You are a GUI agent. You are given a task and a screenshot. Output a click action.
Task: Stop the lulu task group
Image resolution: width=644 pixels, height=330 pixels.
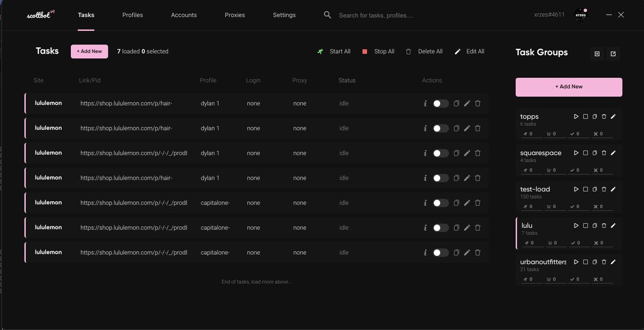pyautogui.click(x=586, y=226)
